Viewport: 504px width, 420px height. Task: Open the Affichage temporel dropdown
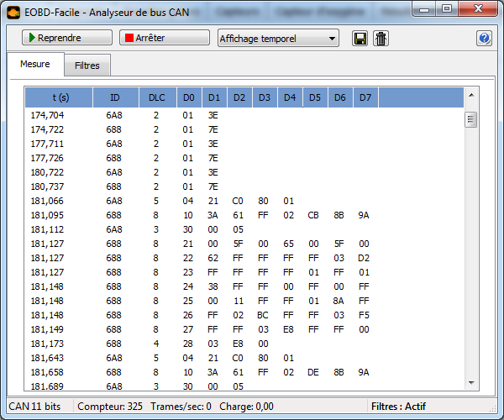click(277, 39)
